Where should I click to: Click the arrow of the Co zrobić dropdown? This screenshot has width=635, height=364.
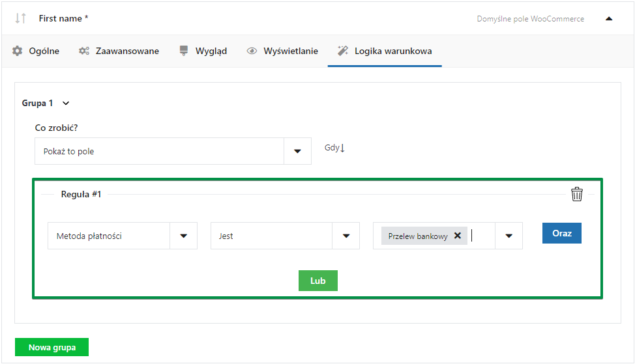click(298, 151)
